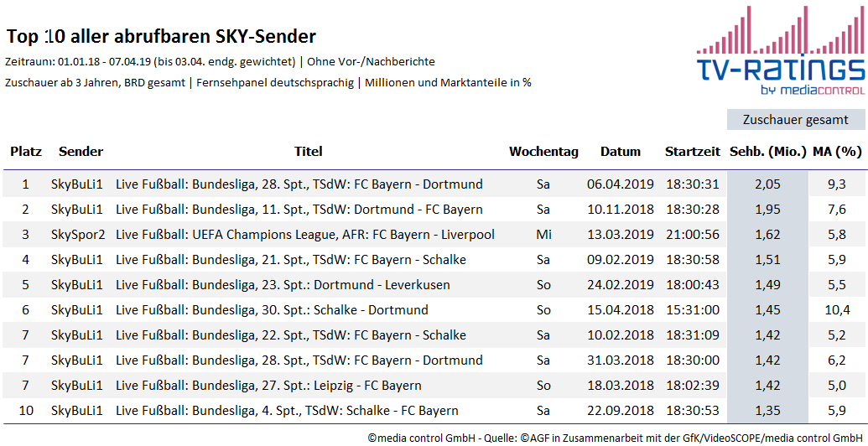
Task: Click the Datum column header
Action: click(x=621, y=151)
